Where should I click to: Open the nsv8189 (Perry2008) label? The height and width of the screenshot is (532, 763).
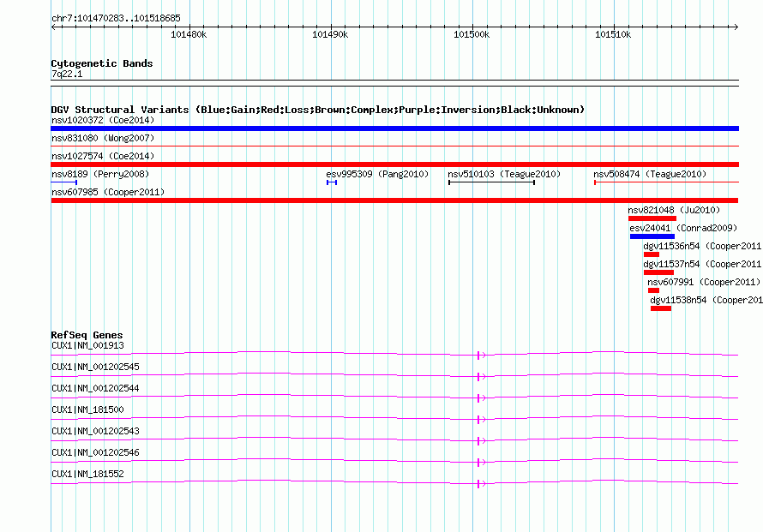100,174
